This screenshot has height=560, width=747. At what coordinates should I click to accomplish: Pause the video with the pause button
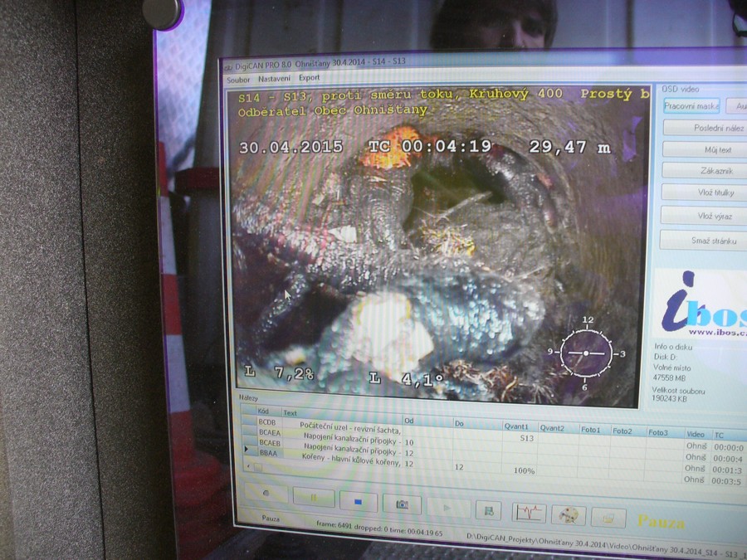tap(314, 499)
